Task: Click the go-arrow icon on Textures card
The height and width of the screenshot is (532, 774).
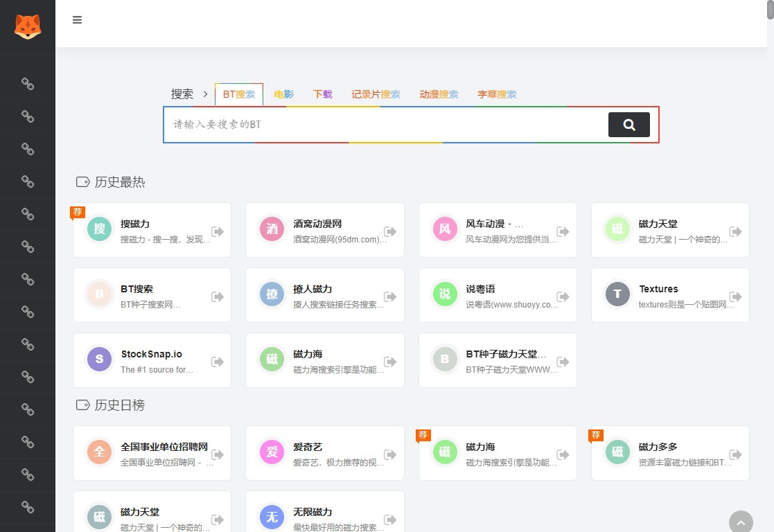Action: [x=735, y=296]
